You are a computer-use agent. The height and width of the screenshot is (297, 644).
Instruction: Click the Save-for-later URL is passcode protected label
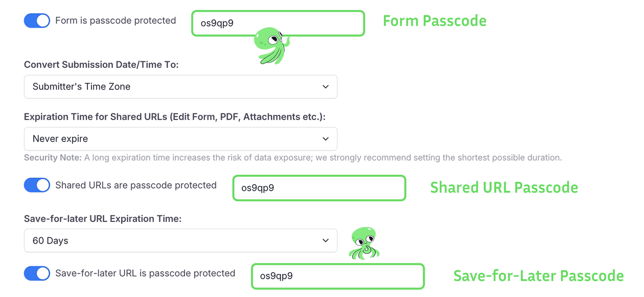[x=145, y=273]
